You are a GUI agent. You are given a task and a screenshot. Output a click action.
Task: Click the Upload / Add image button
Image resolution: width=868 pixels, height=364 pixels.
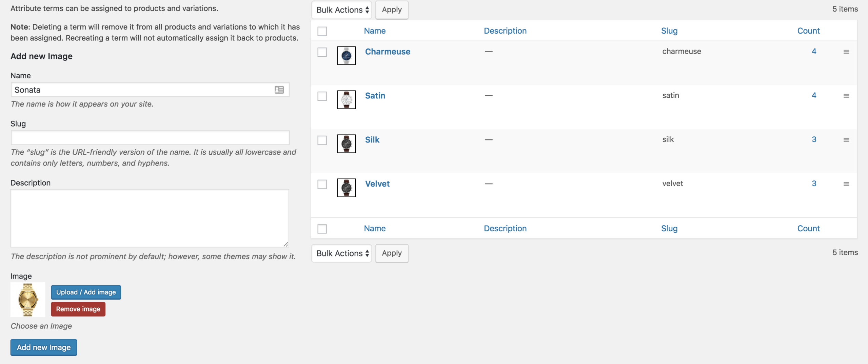pos(85,292)
